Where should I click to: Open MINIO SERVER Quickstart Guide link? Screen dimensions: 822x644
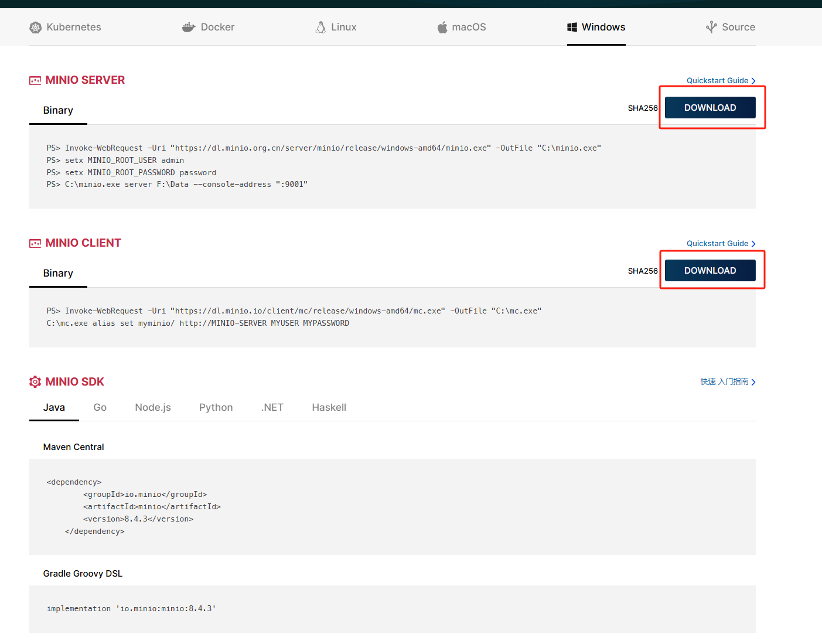[x=721, y=81]
